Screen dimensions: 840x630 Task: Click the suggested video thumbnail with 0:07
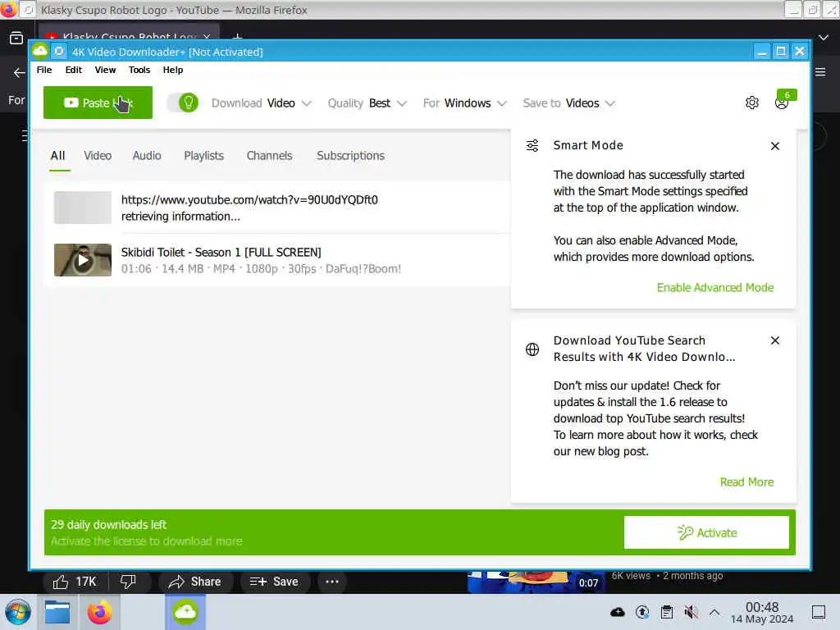[x=536, y=582]
